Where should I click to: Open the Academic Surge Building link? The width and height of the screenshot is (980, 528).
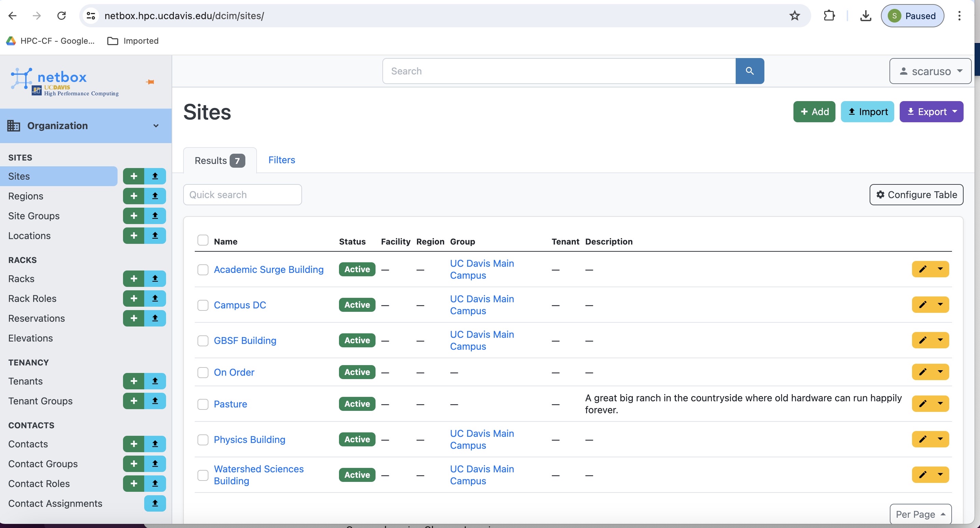click(x=269, y=269)
